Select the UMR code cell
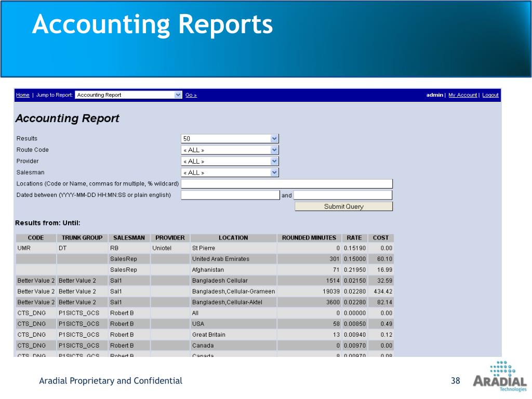This screenshot has height=399, width=532. click(x=36, y=248)
